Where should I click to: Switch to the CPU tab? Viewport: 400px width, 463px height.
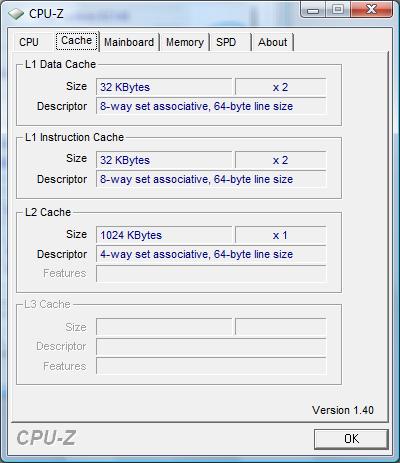pos(29,42)
